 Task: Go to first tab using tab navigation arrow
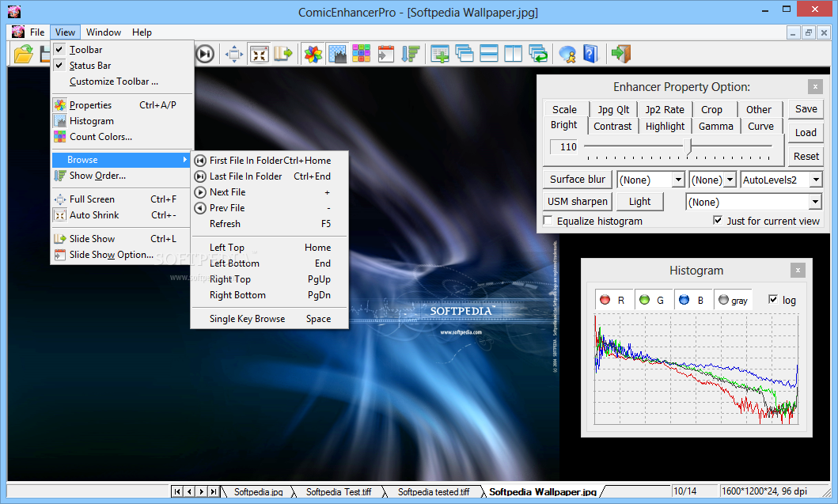[177, 491]
